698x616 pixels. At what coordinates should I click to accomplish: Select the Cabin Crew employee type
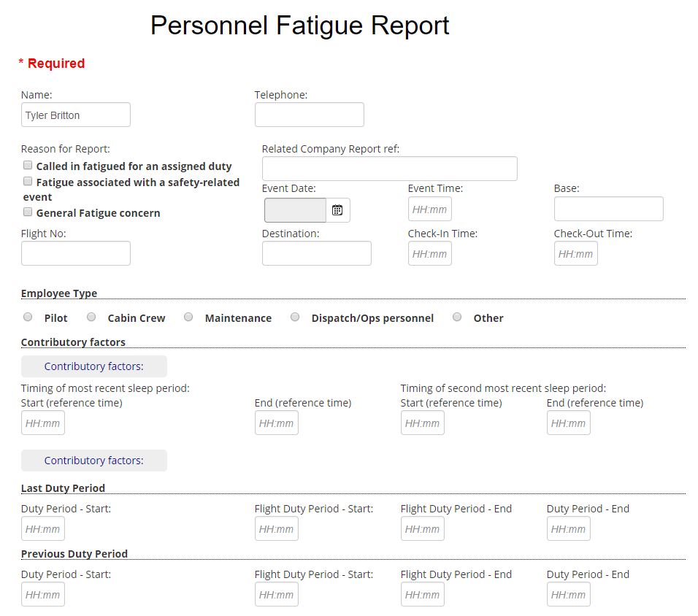pos(91,316)
